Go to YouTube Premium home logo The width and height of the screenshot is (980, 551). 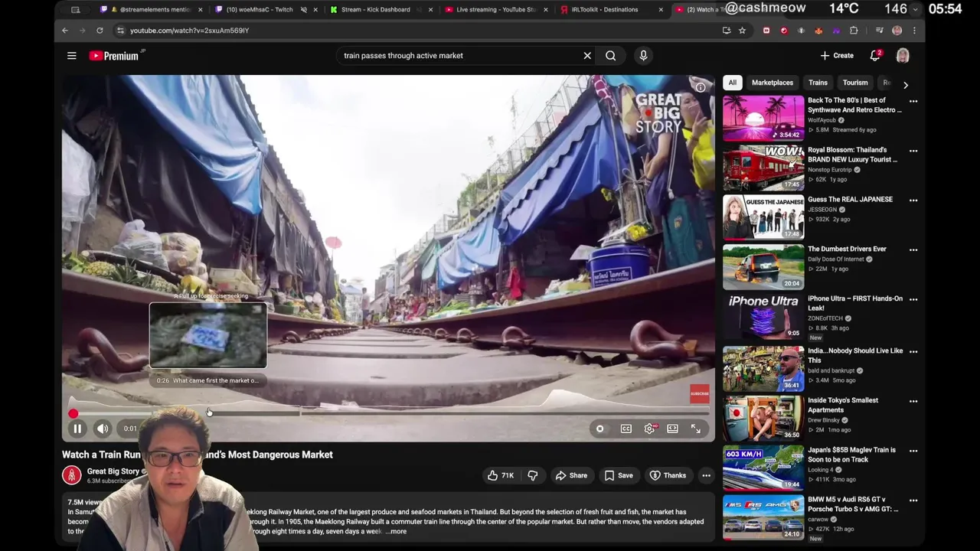(115, 55)
